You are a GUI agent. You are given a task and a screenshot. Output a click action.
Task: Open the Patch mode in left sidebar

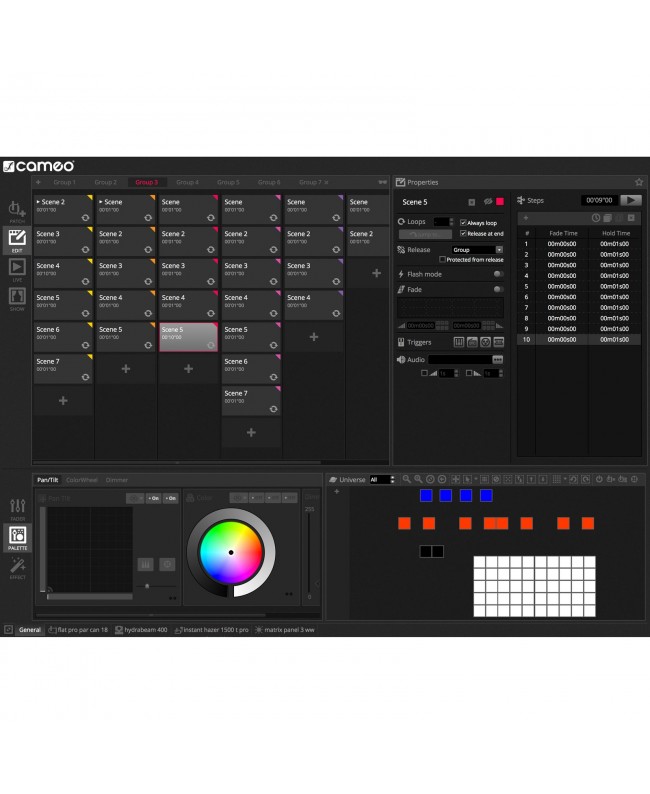(x=17, y=211)
